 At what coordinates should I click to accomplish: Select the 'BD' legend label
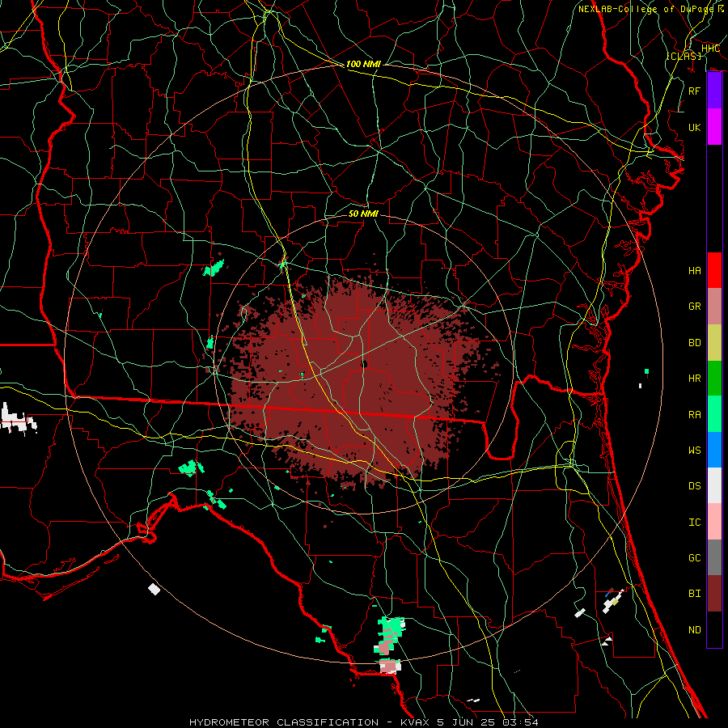point(694,342)
